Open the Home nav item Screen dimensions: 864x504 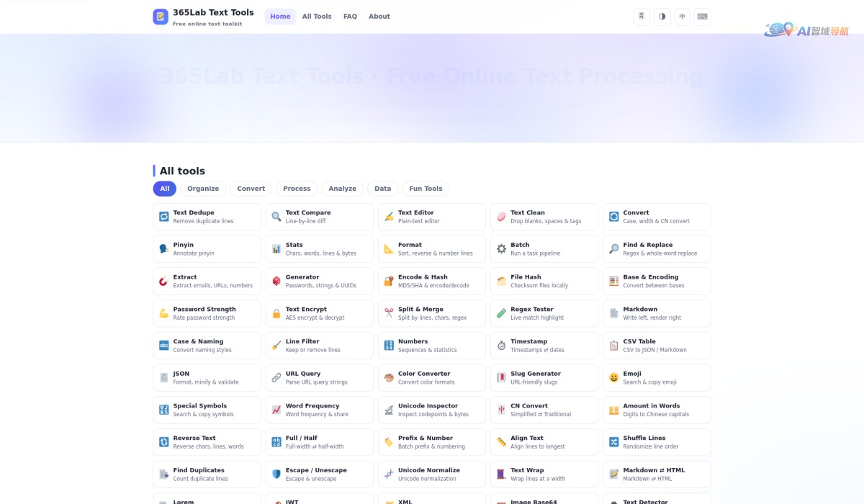click(280, 17)
